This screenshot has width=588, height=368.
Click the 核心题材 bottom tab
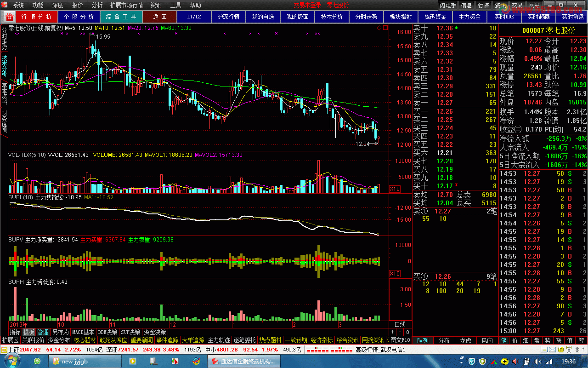[85, 340]
